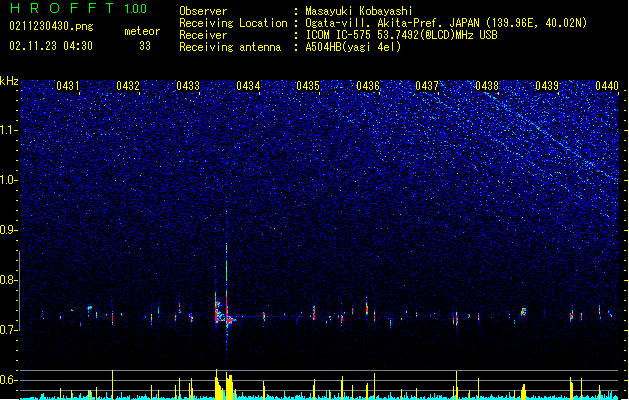This screenshot has width=629, height=400.
Task: Click the 0437 time marker
Action: (x=427, y=86)
